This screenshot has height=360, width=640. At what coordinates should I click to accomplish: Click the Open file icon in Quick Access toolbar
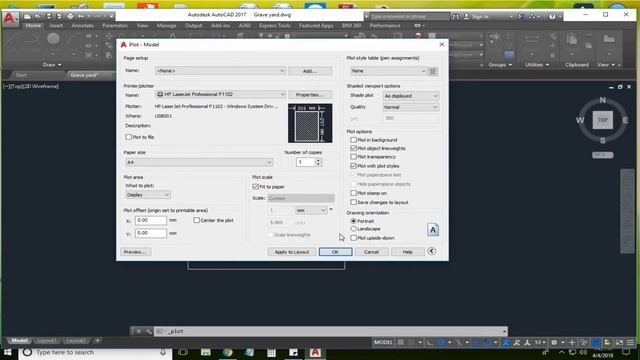38,17
